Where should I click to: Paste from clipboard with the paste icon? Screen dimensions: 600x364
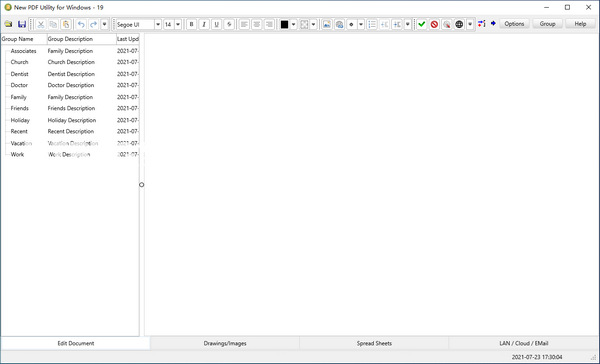click(x=66, y=24)
